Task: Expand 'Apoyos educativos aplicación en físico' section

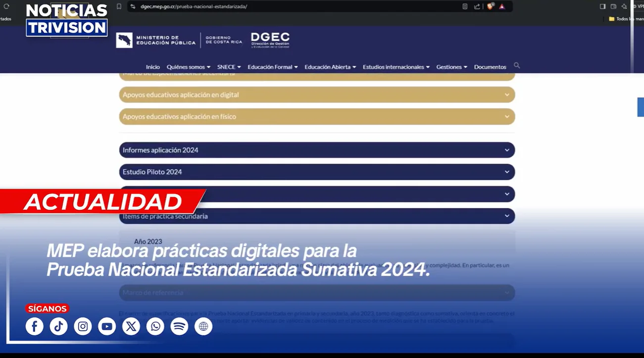Action: point(317,116)
